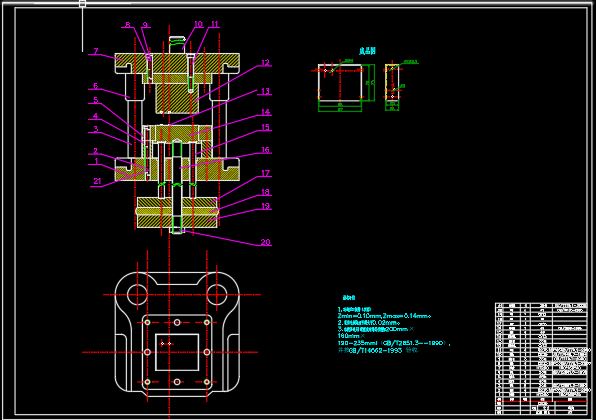Screen dimensions: 596x420
Task: Click the central square opening in plan view
Action: point(177,352)
